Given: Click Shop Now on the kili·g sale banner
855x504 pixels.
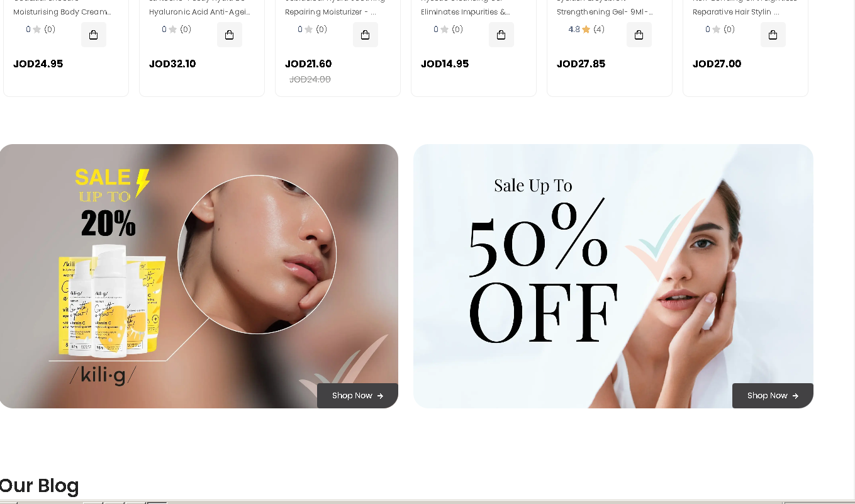Looking at the screenshot, I should [x=357, y=396].
